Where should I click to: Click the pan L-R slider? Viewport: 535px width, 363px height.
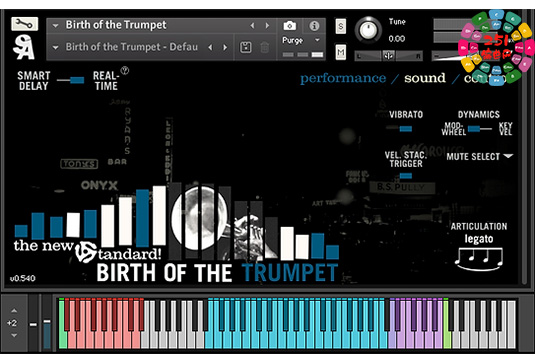click(x=388, y=56)
